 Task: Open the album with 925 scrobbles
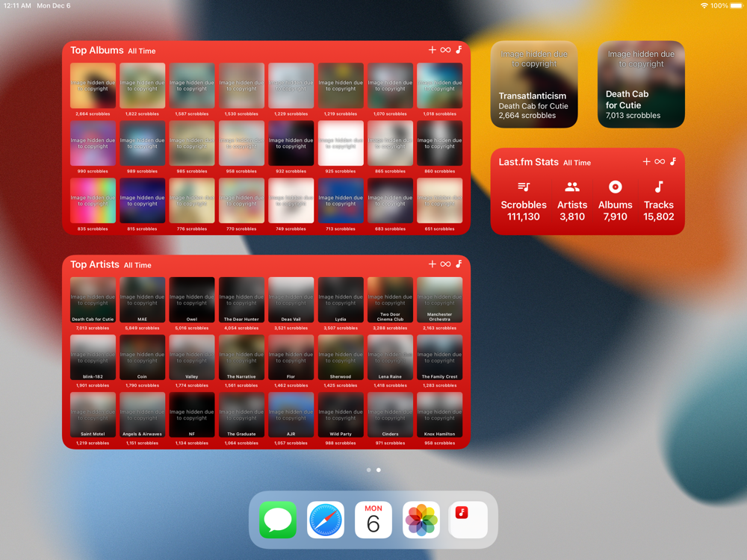(341, 143)
